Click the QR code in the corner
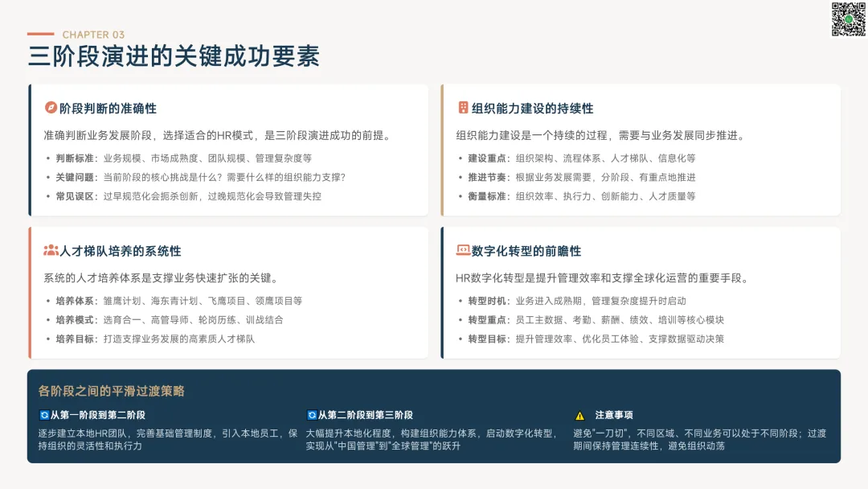Screen dimensions: 868x489 pos(848,19)
